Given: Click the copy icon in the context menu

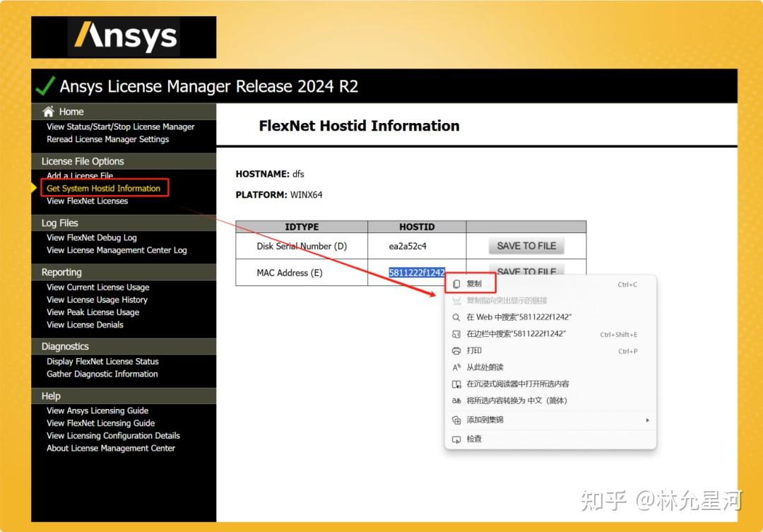Looking at the screenshot, I should click(x=458, y=283).
